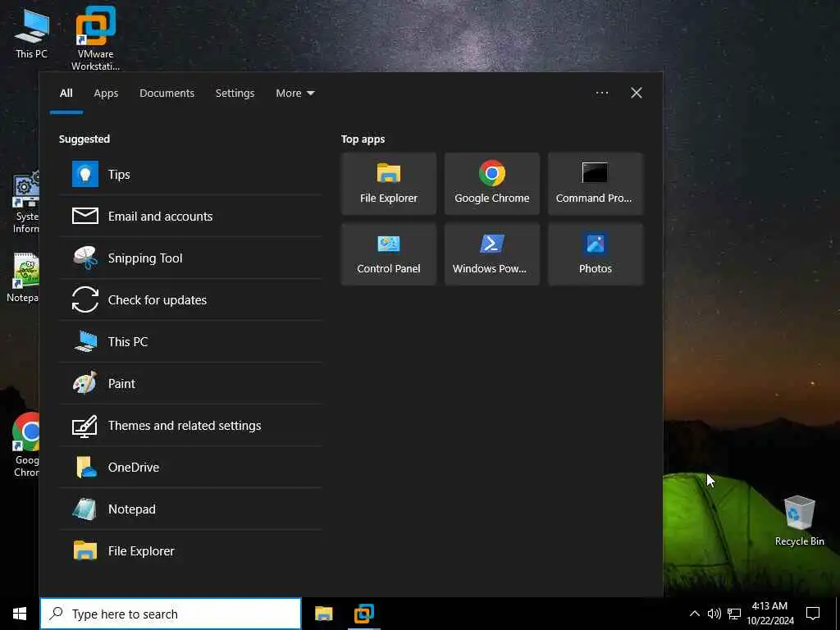
Task: Click the "OneDrive" label
Action: [x=134, y=467]
